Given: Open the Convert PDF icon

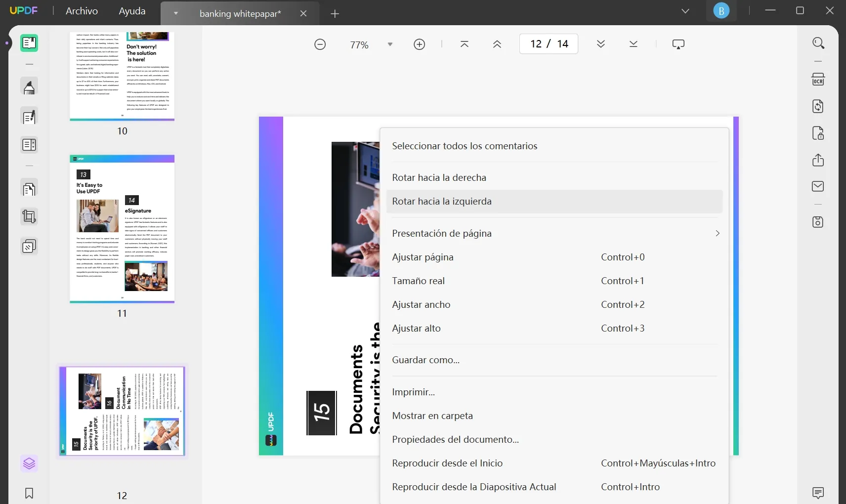Looking at the screenshot, I should click(x=818, y=106).
